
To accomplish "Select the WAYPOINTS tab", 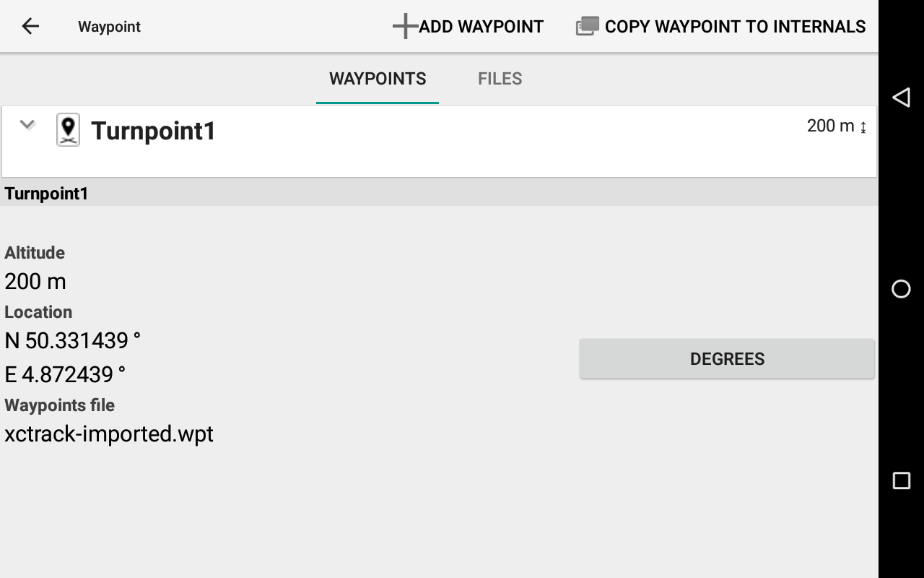I will (378, 79).
